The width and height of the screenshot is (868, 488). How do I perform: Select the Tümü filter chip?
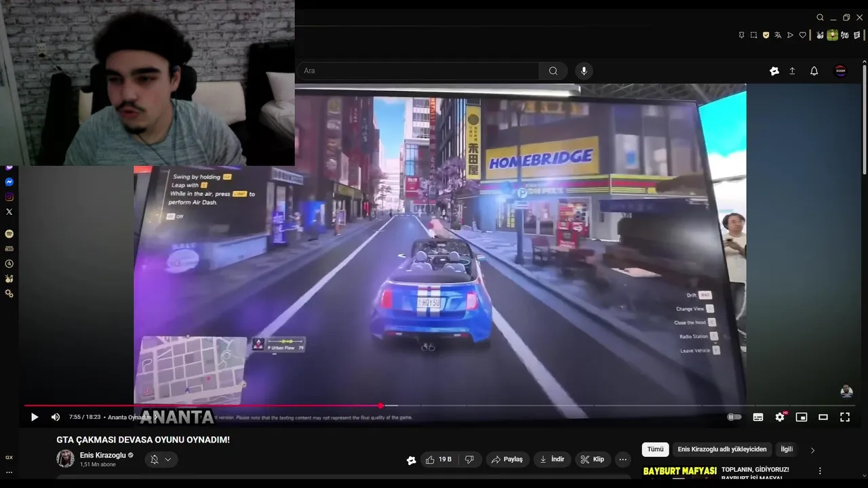point(655,449)
